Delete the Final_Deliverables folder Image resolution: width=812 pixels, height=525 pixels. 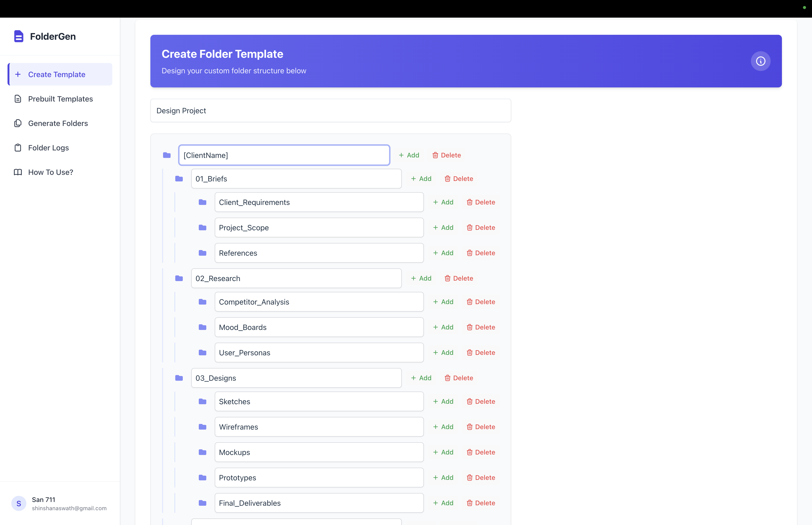click(x=481, y=503)
